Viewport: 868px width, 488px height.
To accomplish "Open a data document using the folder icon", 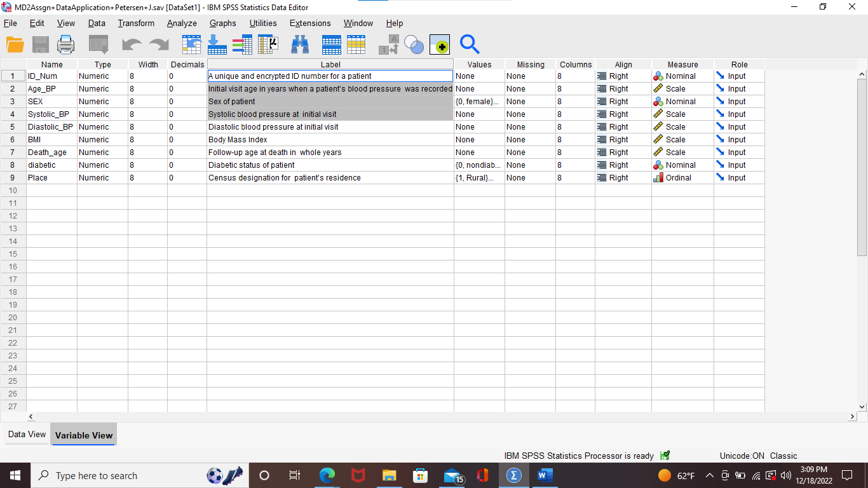I will pyautogui.click(x=14, y=44).
